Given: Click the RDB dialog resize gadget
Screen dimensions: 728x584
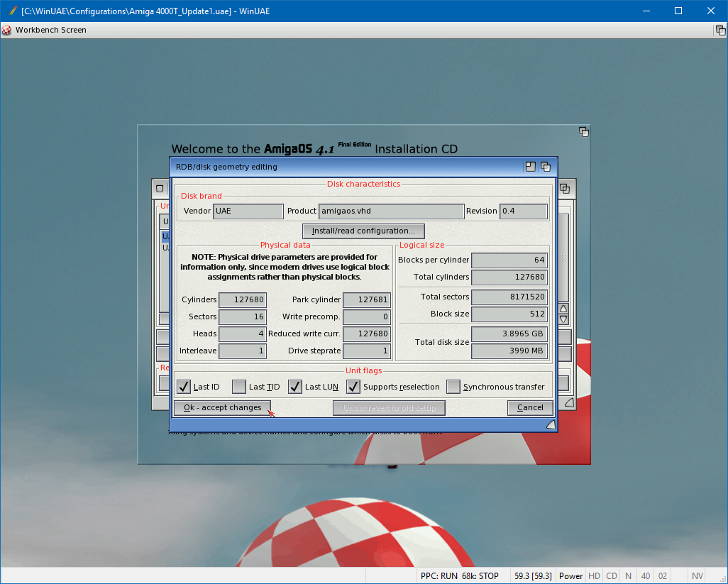Looking at the screenshot, I should click(551, 424).
